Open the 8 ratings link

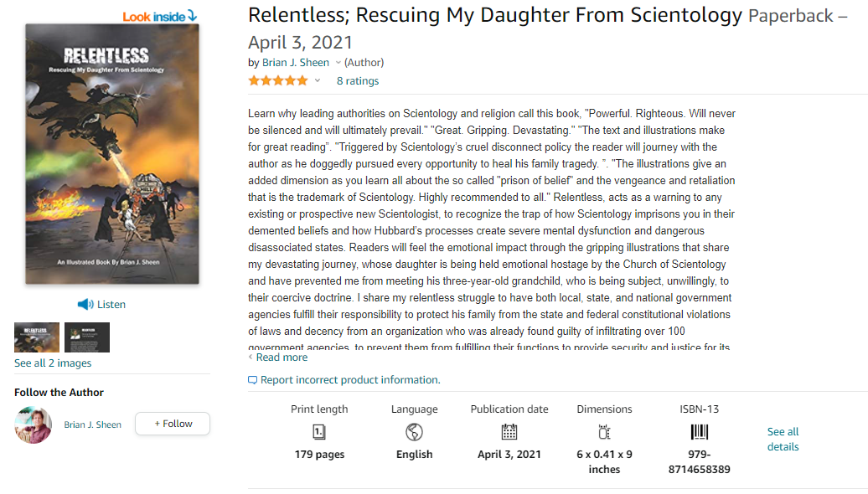[358, 80]
